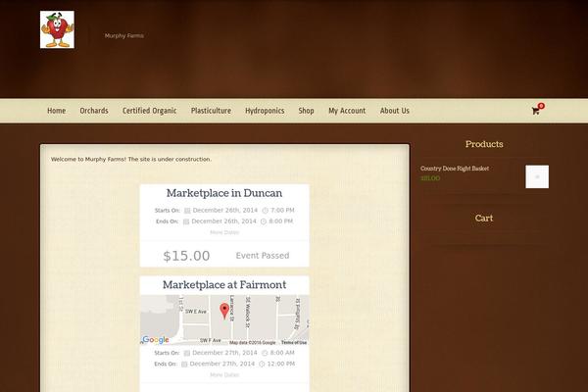Open the Marketplace at Fairmont event
The height and width of the screenshot is (392, 588).
(224, 285)
